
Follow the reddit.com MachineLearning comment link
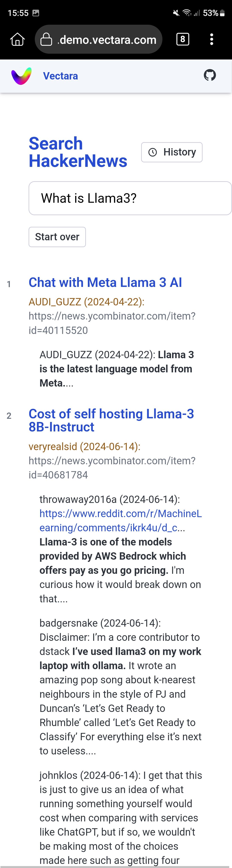click(x=121, y=521)
